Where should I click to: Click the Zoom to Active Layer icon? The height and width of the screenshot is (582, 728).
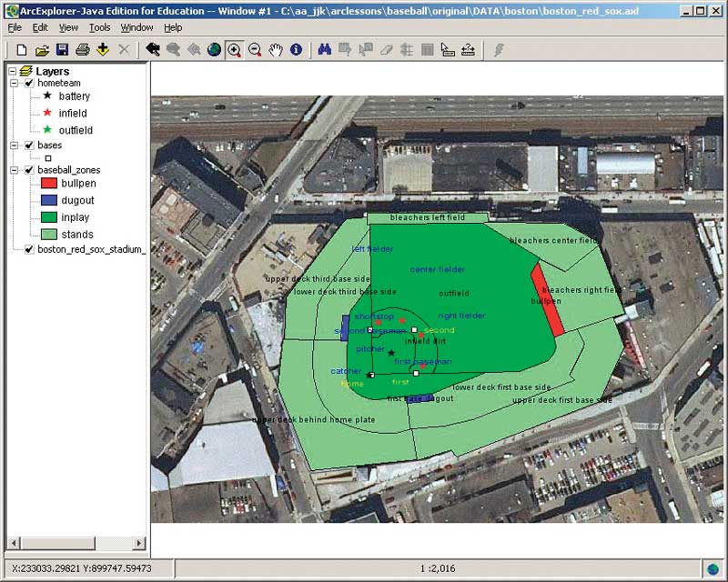coord(194,49)
